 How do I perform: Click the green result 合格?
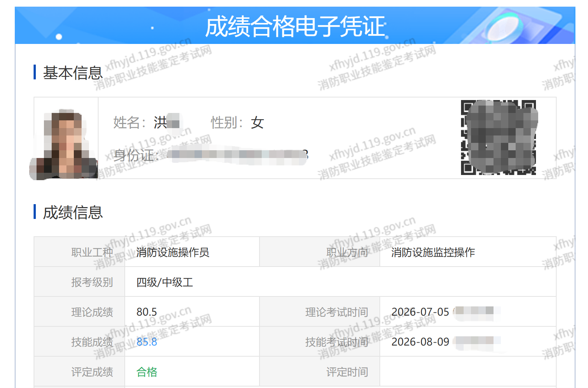(x=147, y=372)
